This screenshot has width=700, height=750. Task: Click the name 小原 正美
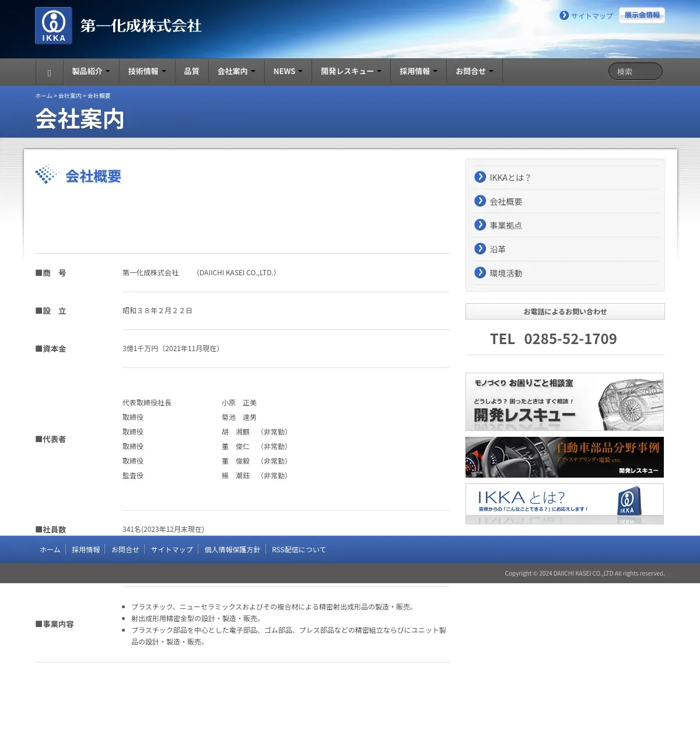pos(239,403)
